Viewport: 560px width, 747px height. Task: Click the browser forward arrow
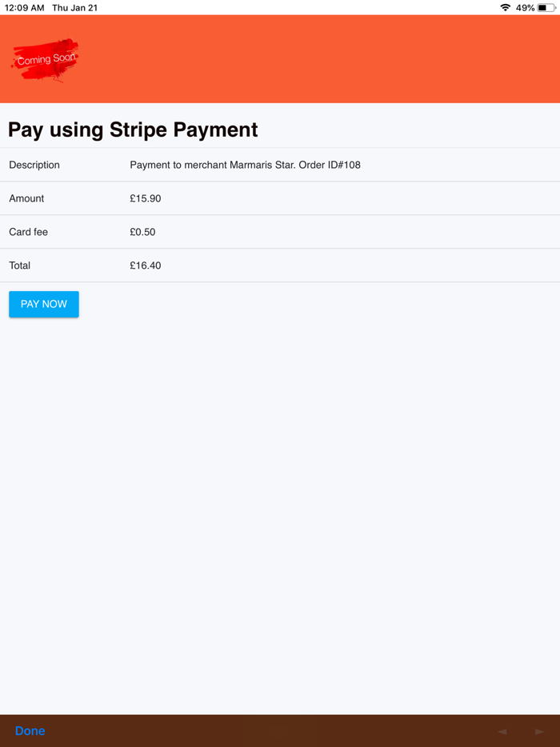[539, 731]
